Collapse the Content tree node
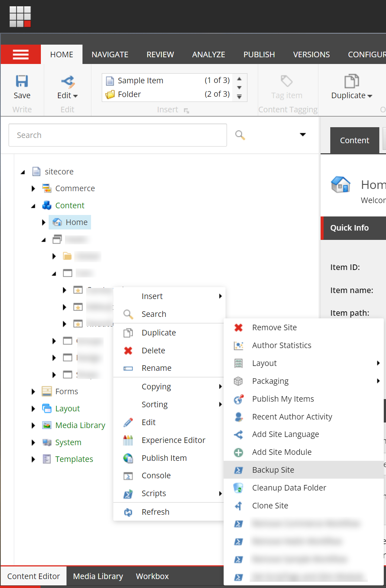The width and height of the screenshot is (386, 588). click(x=33, y=206)
